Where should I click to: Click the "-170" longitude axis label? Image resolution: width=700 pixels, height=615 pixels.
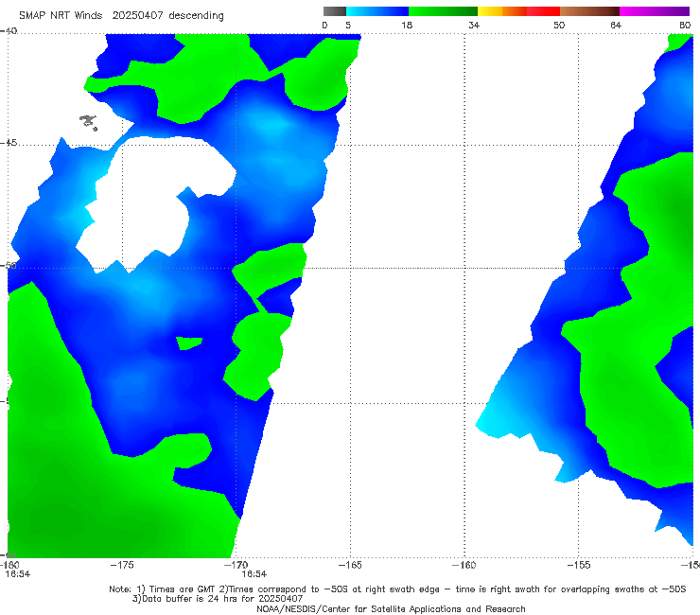pyautogui.click(x=236, y=565)
